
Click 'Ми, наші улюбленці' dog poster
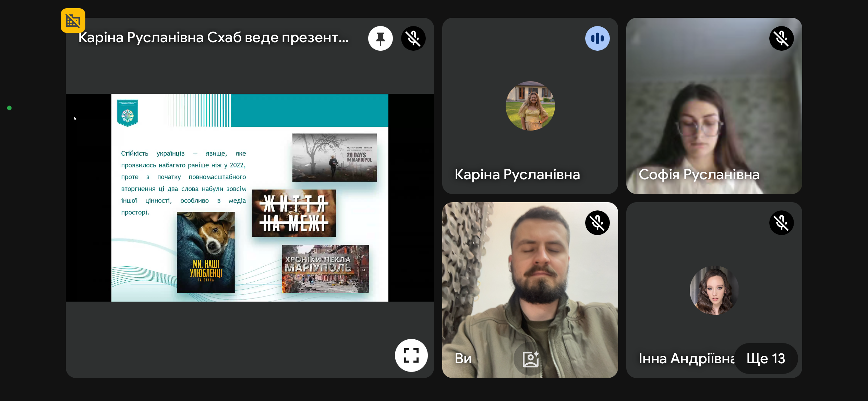tap(206, 252)
